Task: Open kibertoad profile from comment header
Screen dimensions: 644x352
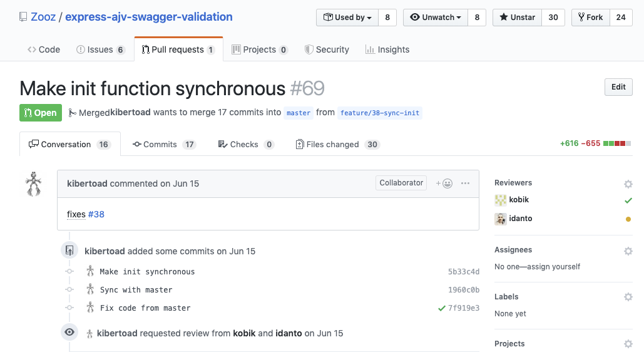Action: (87, 184)
